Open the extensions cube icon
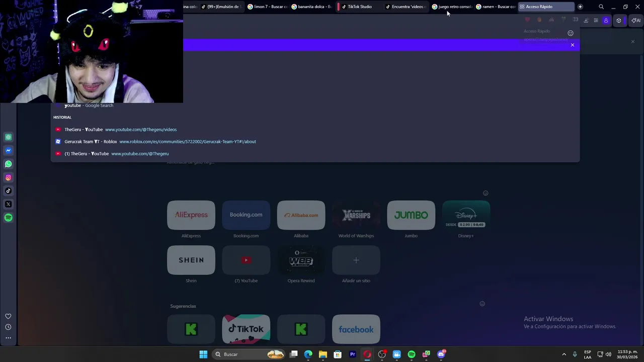 click(619, 20)
